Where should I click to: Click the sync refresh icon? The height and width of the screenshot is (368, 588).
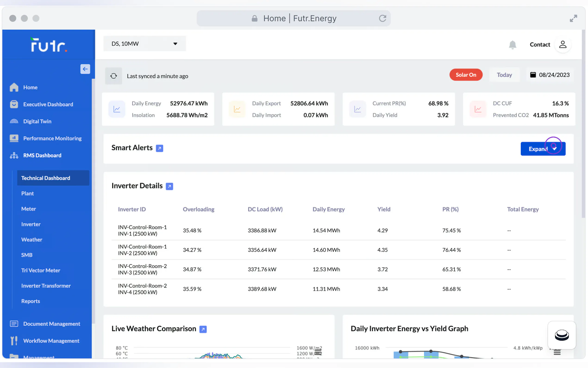(113, 76)
